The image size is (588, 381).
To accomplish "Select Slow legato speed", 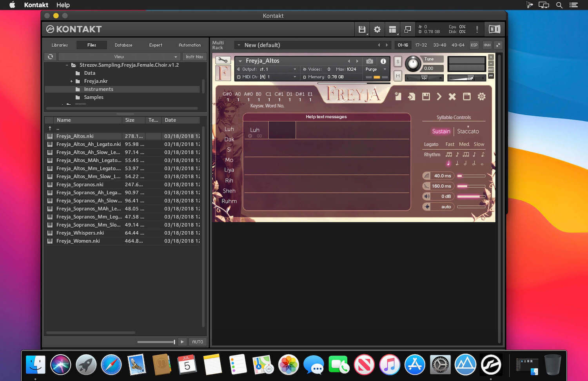I will pyautogui.click(x=479, y=144).
